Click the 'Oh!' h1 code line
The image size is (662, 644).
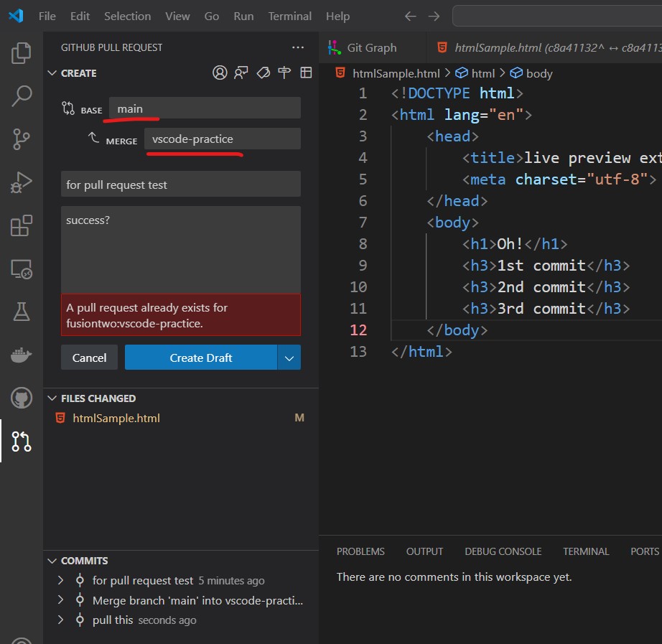coord(514,244)
